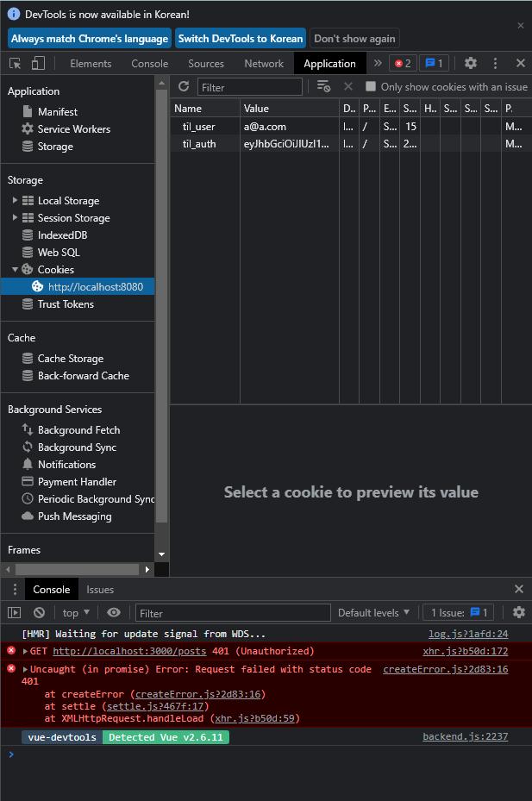The height and width of the screenshot is (801, 532).
Task: Delete selected cookie with the X icon
Action: pos(348,86)
